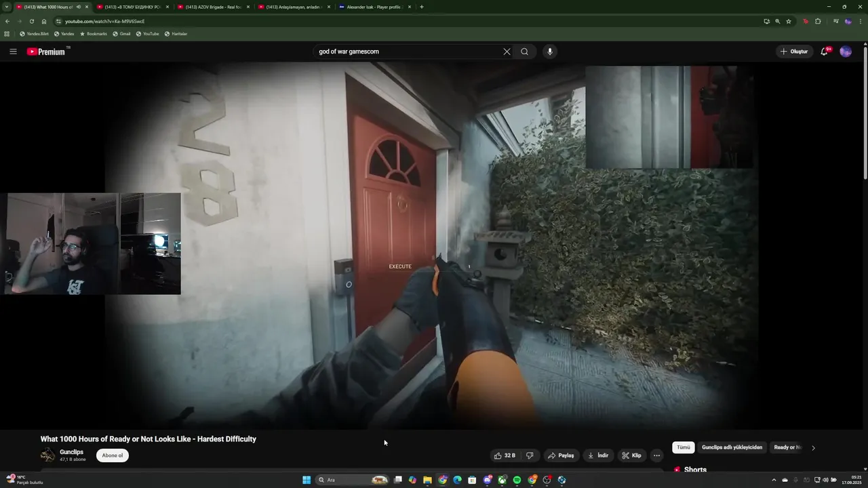
Task: Open the Windows Start menu
Action: [307, 480]
